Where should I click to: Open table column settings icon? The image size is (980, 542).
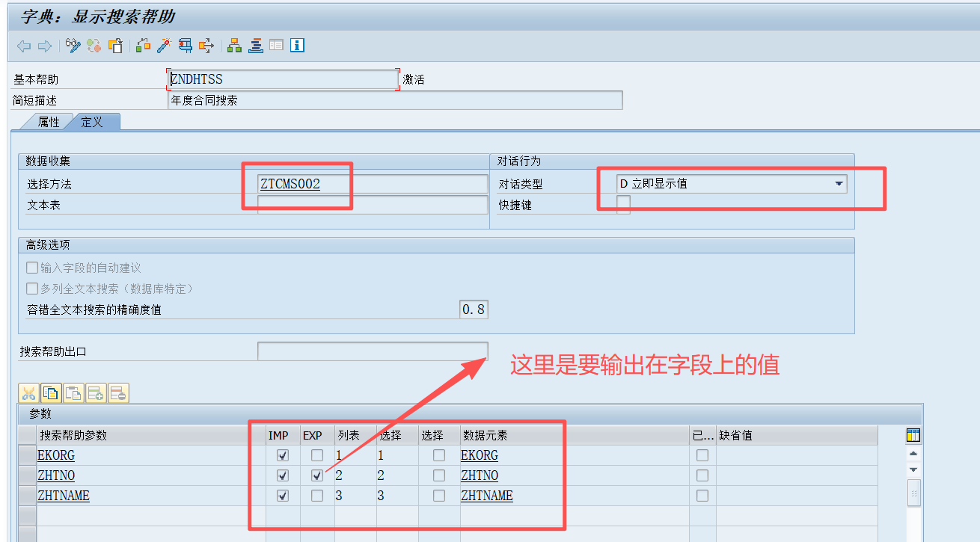point(913,435)
